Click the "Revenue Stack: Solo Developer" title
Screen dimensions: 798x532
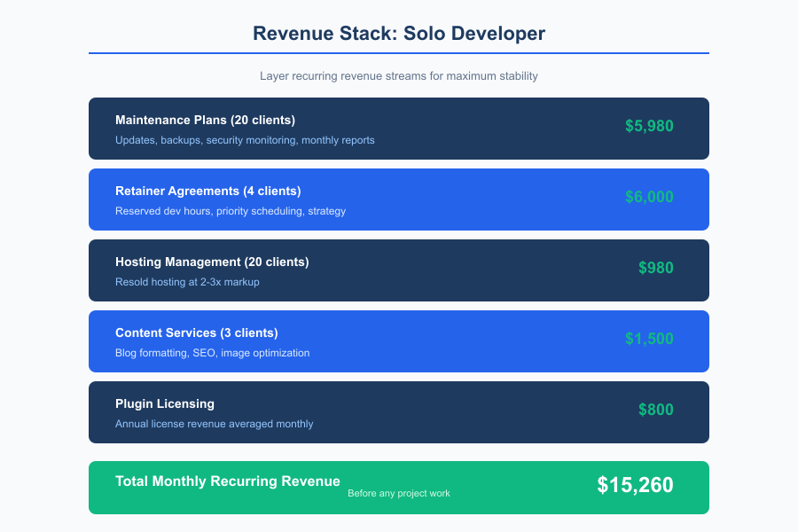tap(398, 34)
